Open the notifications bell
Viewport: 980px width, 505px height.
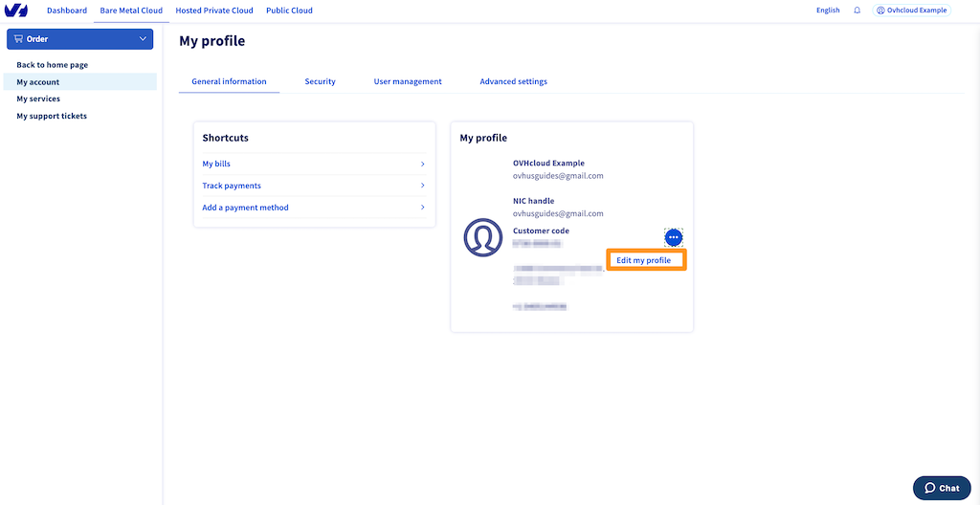(857, 11)
